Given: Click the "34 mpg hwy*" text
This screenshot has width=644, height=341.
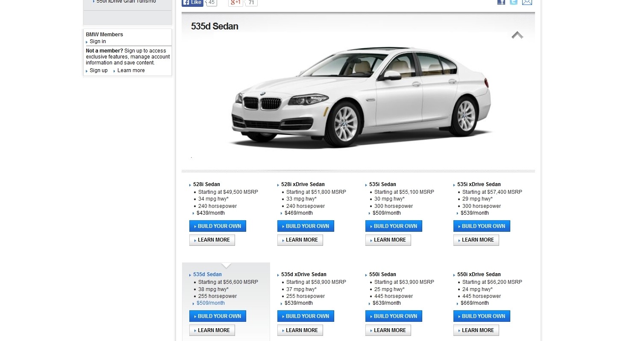Looking at the screenshot, I should pyautogui.click(x=213, y=199).
